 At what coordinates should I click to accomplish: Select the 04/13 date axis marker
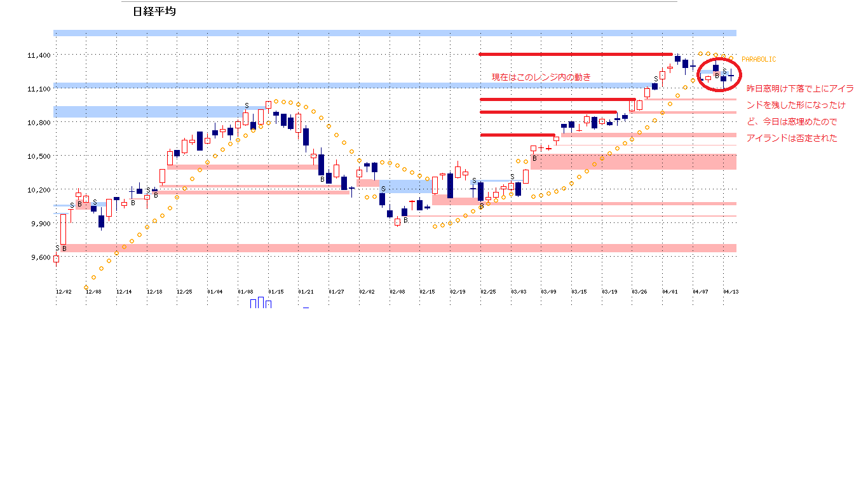point(731,291)
